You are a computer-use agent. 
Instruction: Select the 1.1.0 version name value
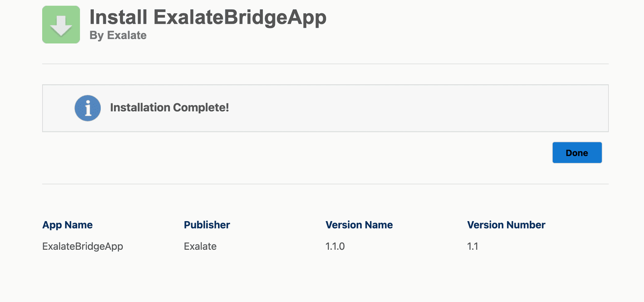point(335,246)
